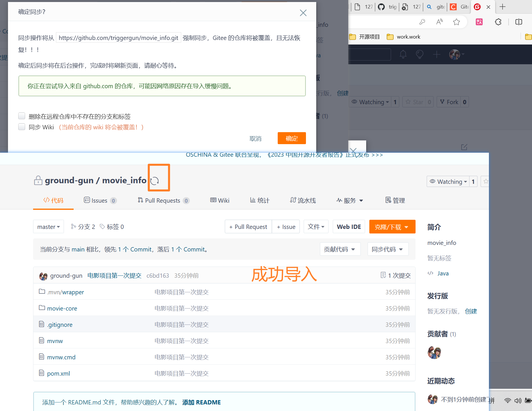
Task: Expand the 同步代码 dropdown
Action: [x=387, y=249]
